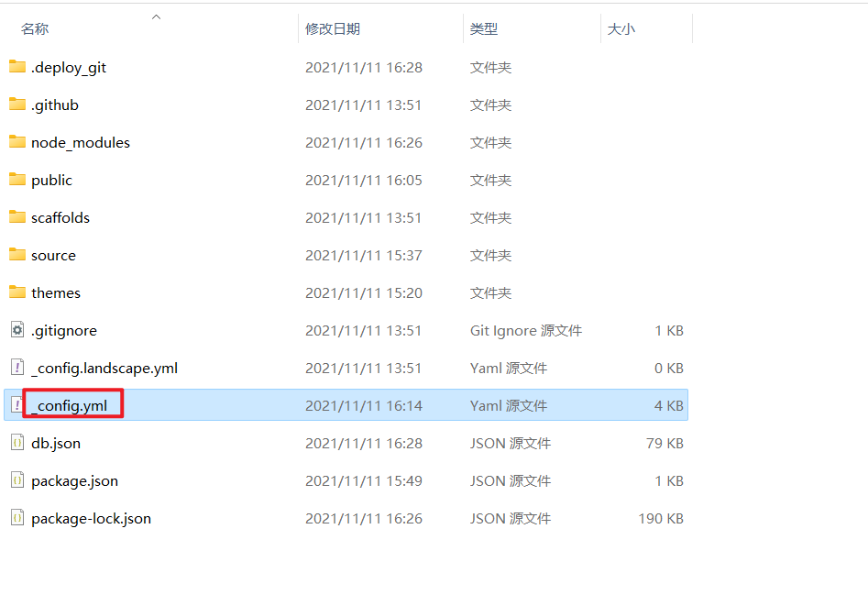Click date 2021/11/11 15:49 of package.json
The image size is (868, 606).
click(x=364, y=480)
